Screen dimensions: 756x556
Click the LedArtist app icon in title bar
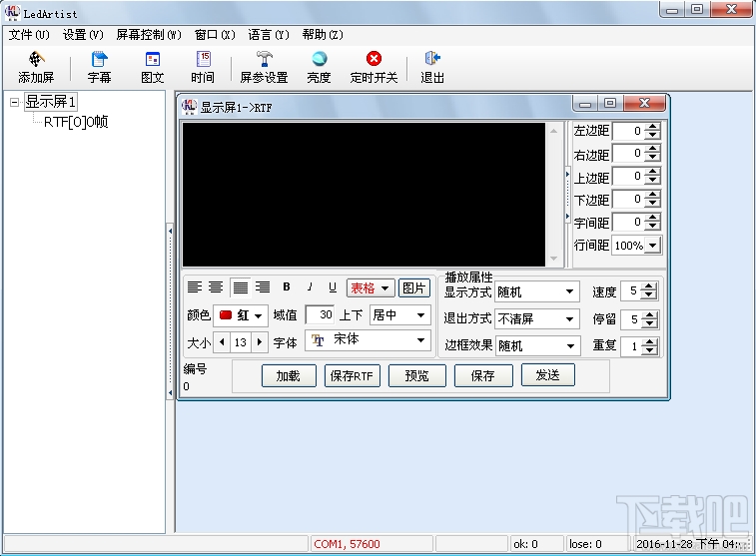(x=13, y=13)
